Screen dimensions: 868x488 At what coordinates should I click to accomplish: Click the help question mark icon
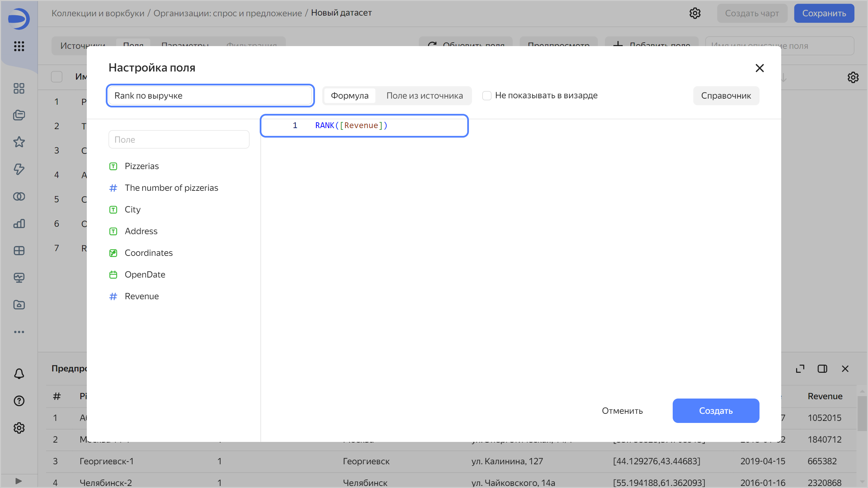point(19,401)
